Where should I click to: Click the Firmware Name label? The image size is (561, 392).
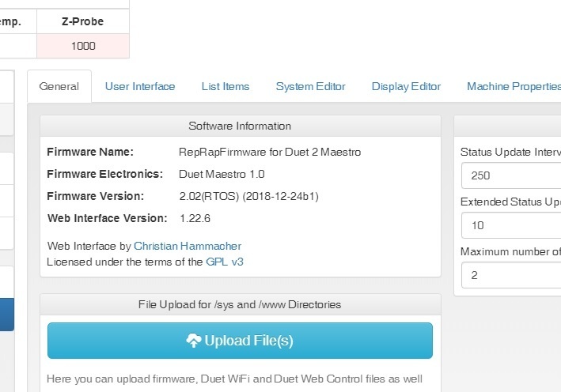coord(90,153)
